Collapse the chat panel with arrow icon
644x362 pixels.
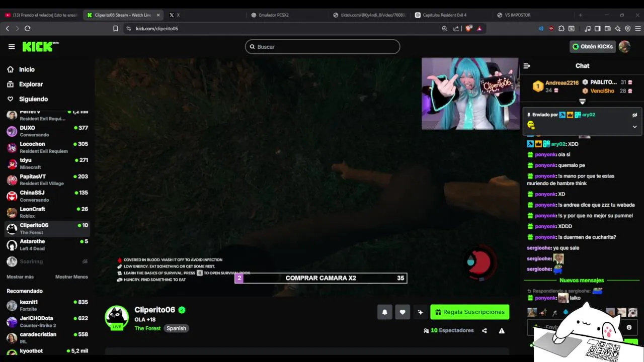(x=527, y=66)
